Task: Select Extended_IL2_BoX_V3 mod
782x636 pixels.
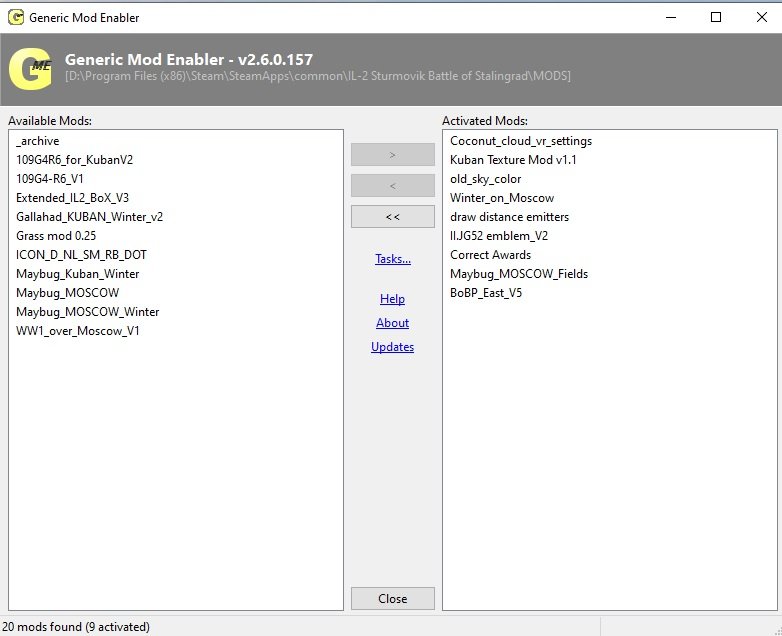Action: coord(72,198)
